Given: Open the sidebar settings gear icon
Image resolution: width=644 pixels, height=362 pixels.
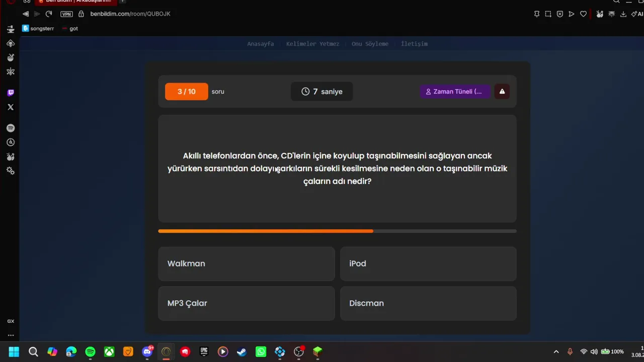Looking at the screenshot, I should (x=11, y=171).
